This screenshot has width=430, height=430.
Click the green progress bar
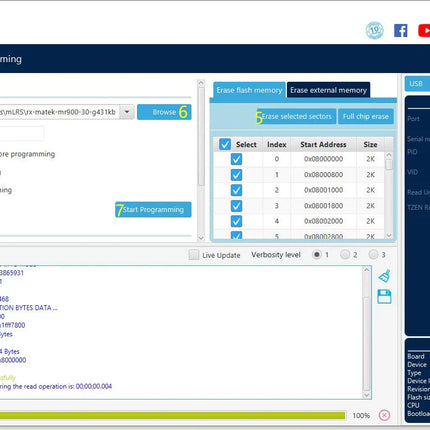(172, 415)
